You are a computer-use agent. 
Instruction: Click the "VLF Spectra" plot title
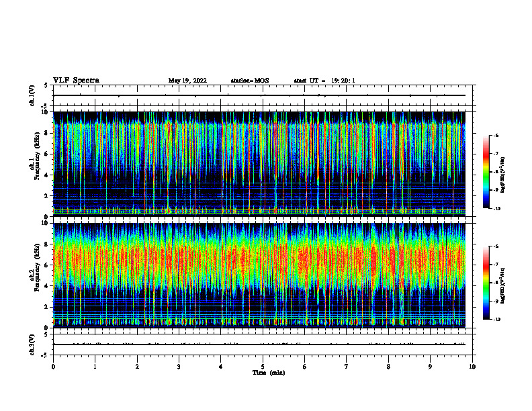(x=76, y=81)
